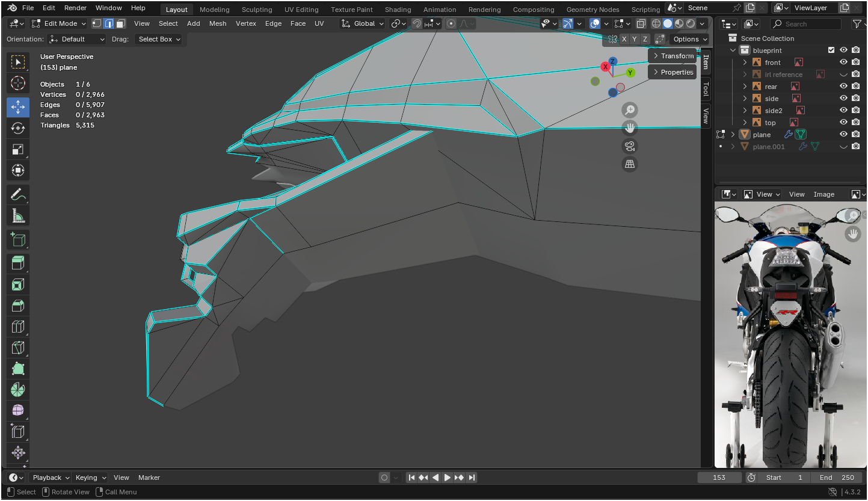The width and height of the screenshot is (868, 501).
Task: Hide the front object in viewport
Action: click(x=843, y=63)
